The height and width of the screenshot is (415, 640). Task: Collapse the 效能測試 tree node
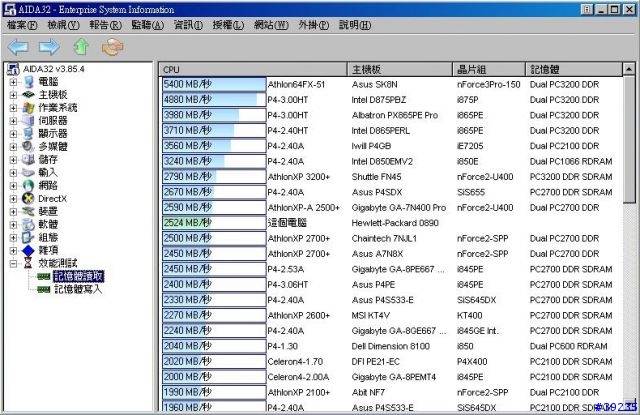[13, 264]
